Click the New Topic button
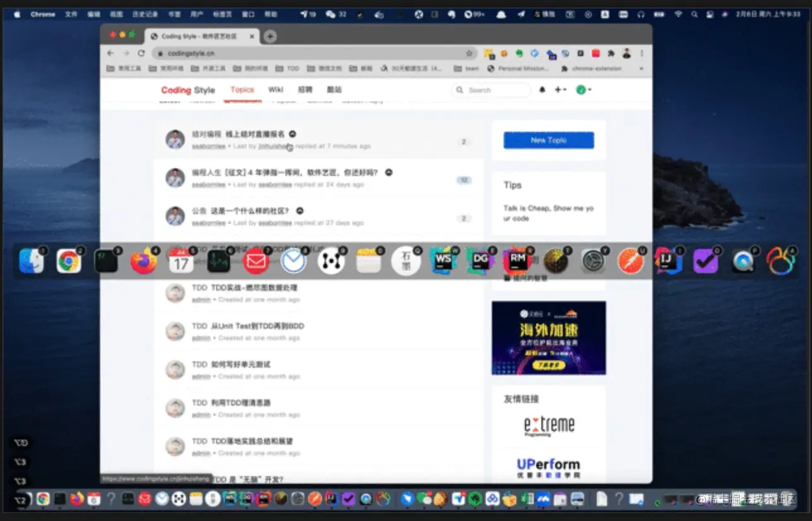The image size is (812, 521). click(548, 140)
